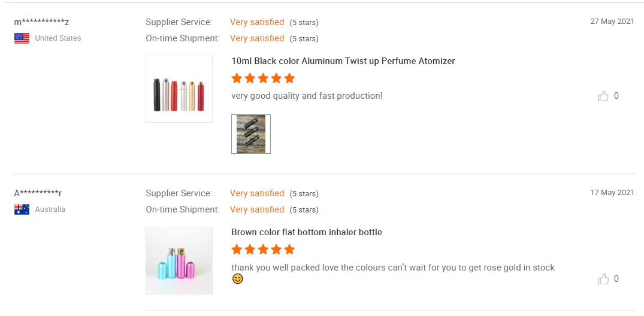Click five-star rating under Perfume Atomizer title

263,78
